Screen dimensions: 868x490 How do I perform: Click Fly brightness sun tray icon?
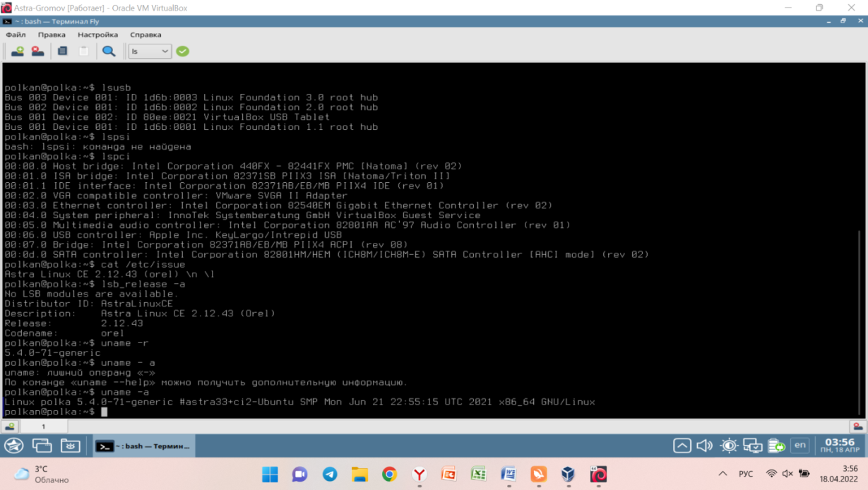coord(730,446)
